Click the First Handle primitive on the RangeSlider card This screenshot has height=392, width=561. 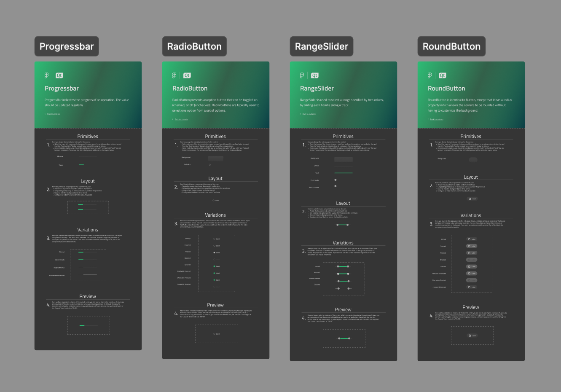[x=336, y=180]
